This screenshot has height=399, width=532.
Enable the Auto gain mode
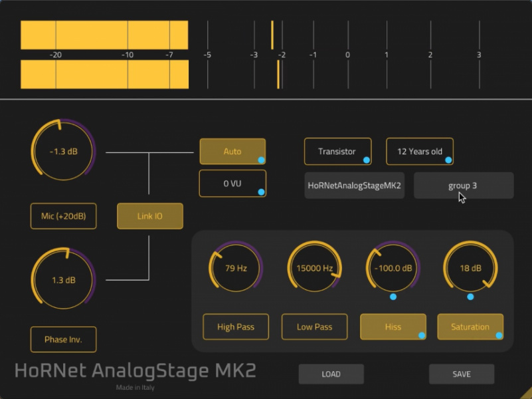click(232, 151)
